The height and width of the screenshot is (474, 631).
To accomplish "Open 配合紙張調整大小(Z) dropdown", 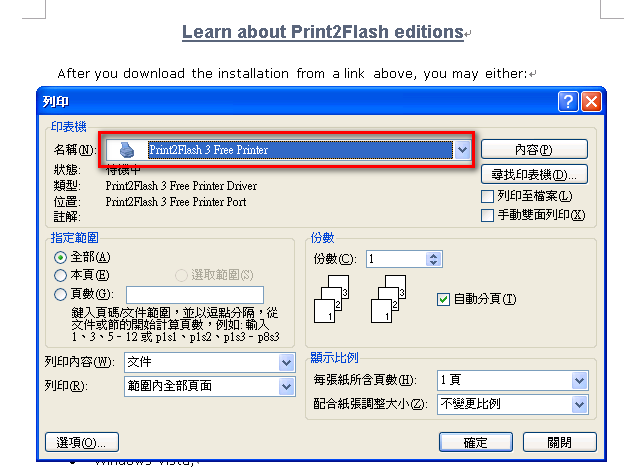I will [579, 404].
